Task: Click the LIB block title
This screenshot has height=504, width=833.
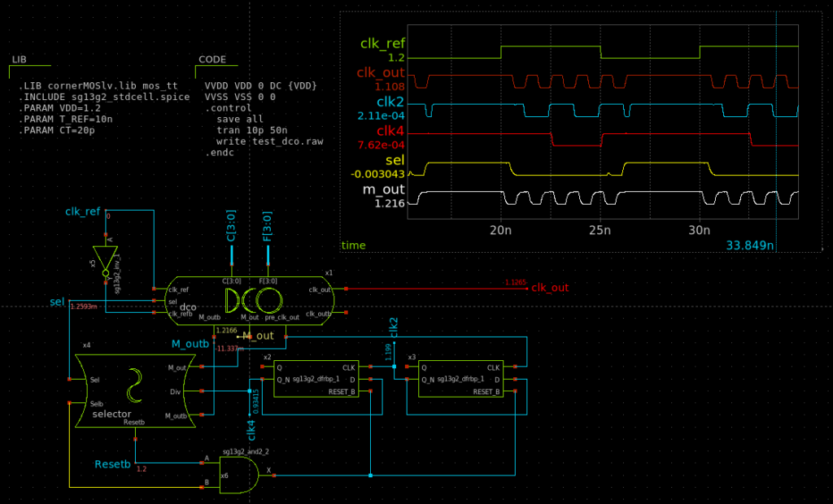Action: [20, 59]
